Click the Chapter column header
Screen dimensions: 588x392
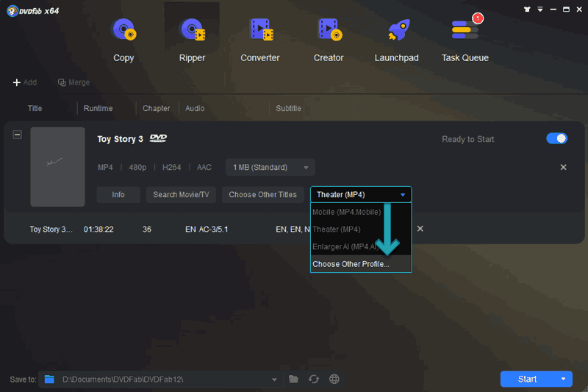click(x=156, y=108)
